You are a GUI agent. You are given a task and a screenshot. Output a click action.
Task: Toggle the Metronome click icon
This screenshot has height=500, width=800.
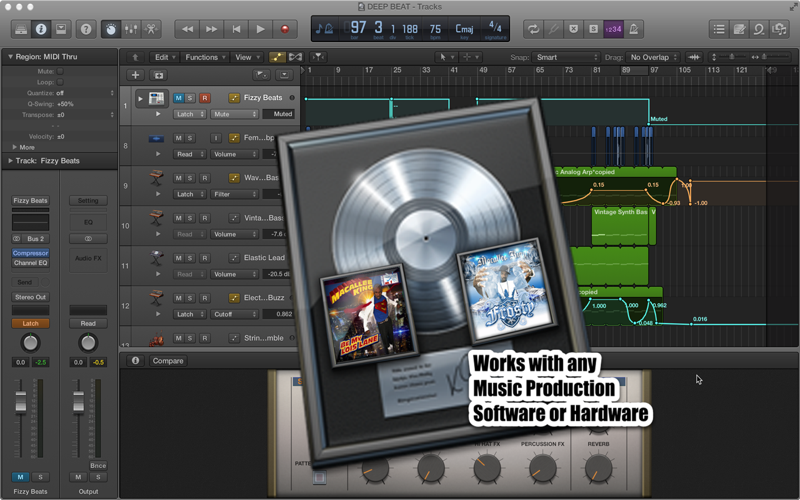(x=633, y=29)
